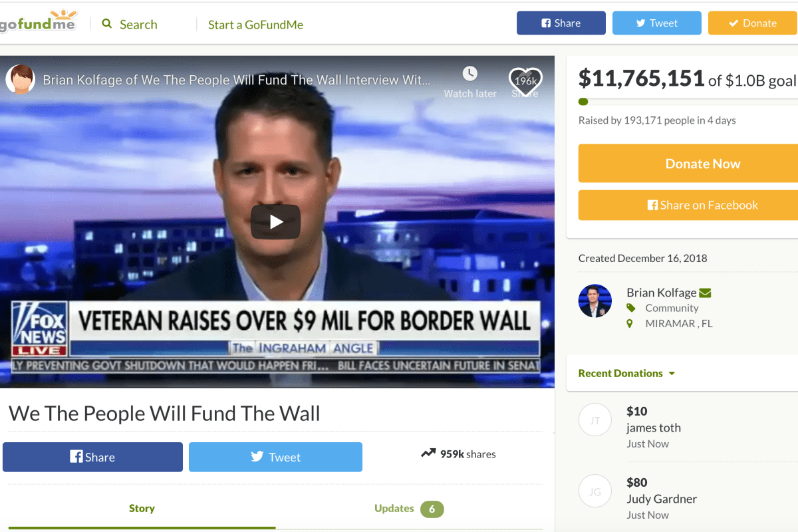Click the video channel avatar icon

click(20, 79)
